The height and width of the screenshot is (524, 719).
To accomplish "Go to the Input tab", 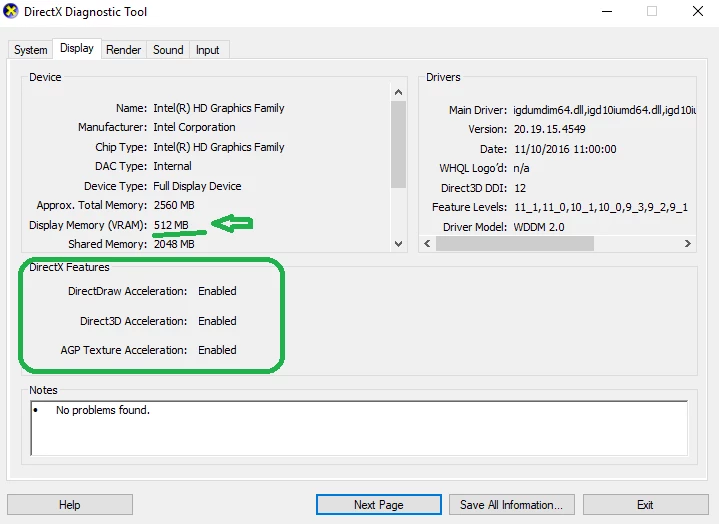I will pyautogui.click(x=207, y=50).
